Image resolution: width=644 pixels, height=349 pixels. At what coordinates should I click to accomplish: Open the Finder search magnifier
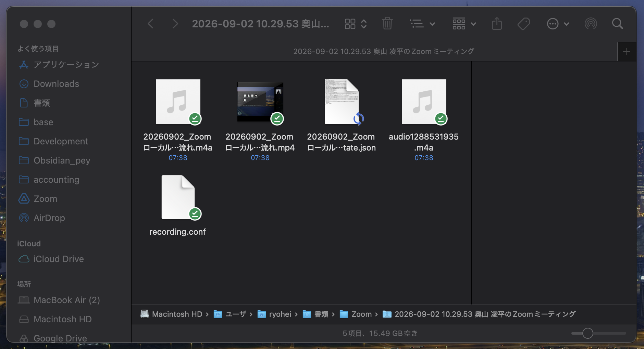(618, 24)
